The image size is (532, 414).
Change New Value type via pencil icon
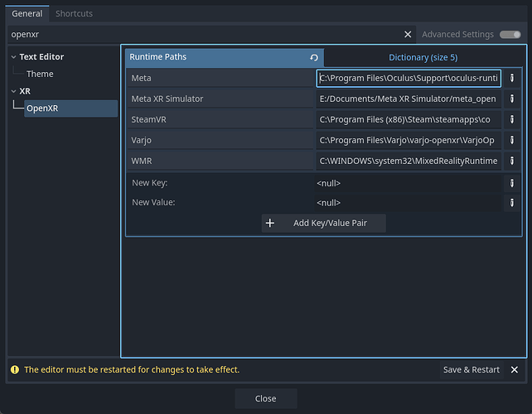[x=511, y=203]
